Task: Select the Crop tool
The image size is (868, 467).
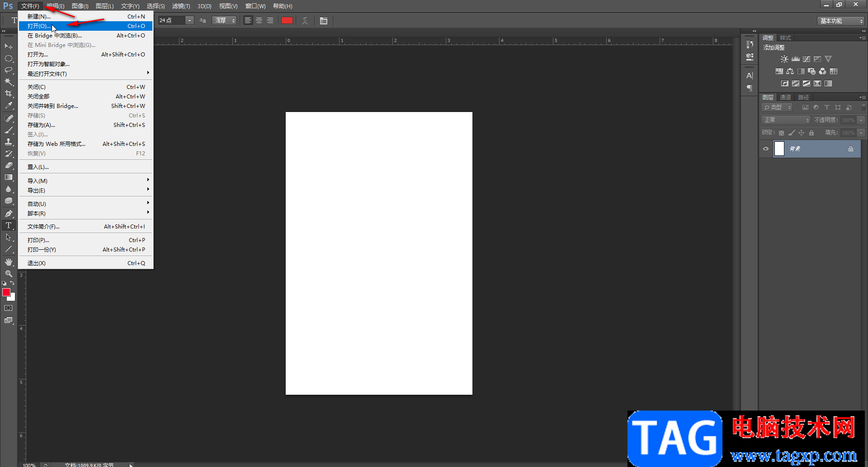Action: [x=9, y=93]
